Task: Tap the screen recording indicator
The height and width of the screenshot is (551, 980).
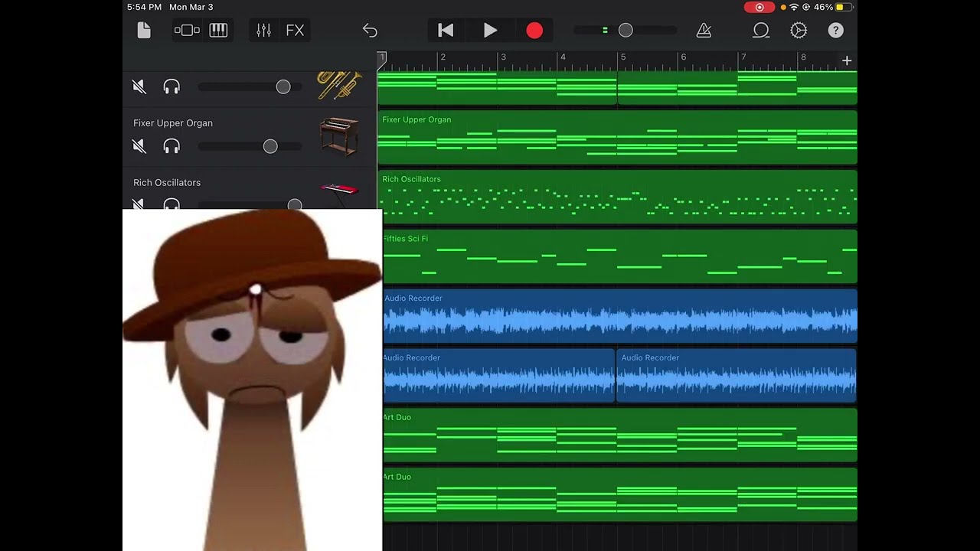Action: click(759, 7)
